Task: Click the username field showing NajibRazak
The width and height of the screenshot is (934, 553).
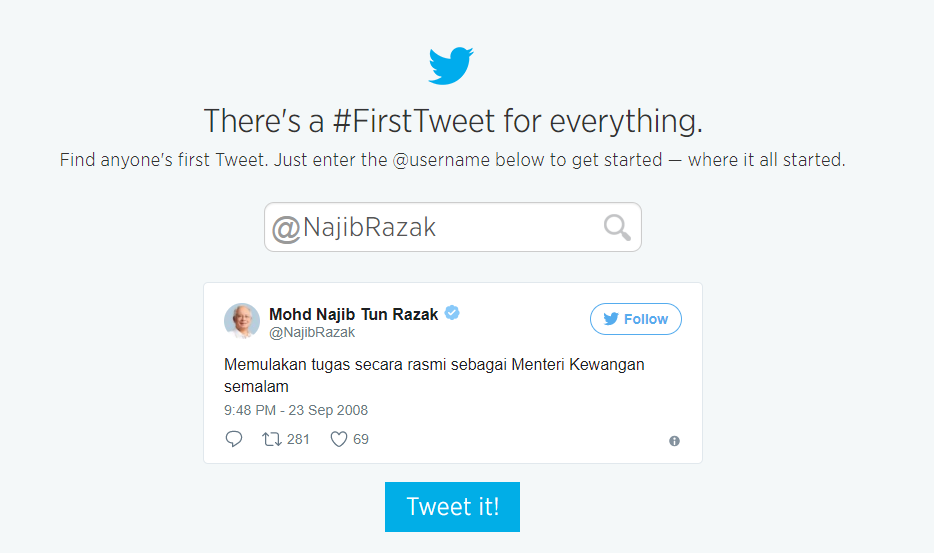Action: [440, 228]
